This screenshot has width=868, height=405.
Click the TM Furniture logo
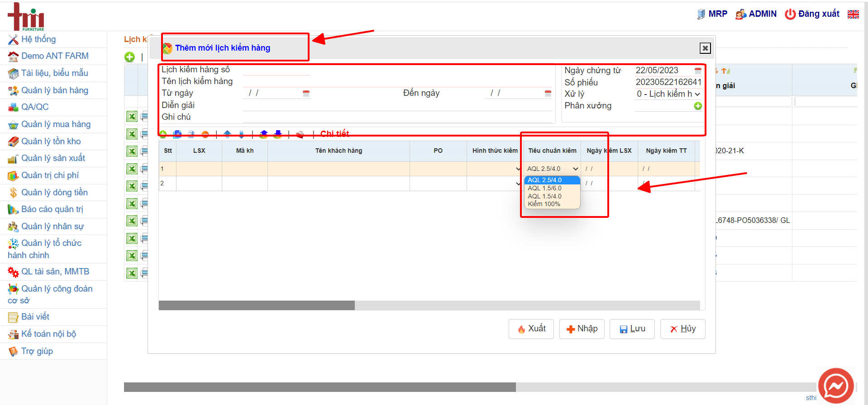coord(26,16)
